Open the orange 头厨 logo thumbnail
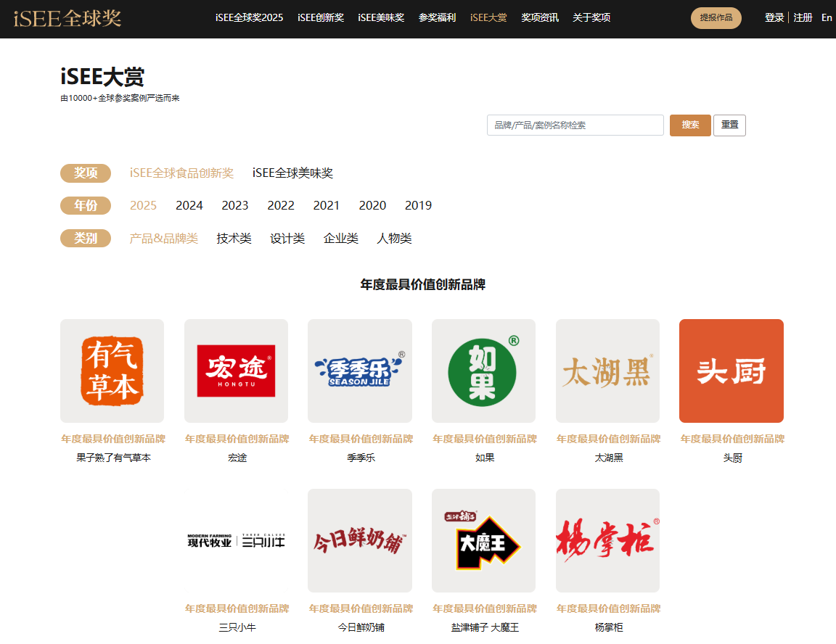 (731, 371)
